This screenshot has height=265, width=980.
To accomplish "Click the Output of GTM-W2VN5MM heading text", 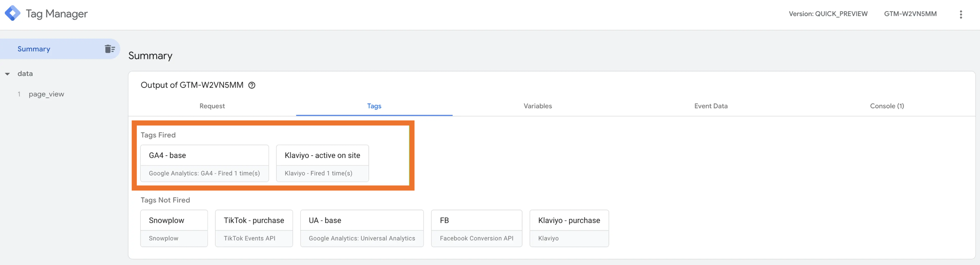I will 192,85.
